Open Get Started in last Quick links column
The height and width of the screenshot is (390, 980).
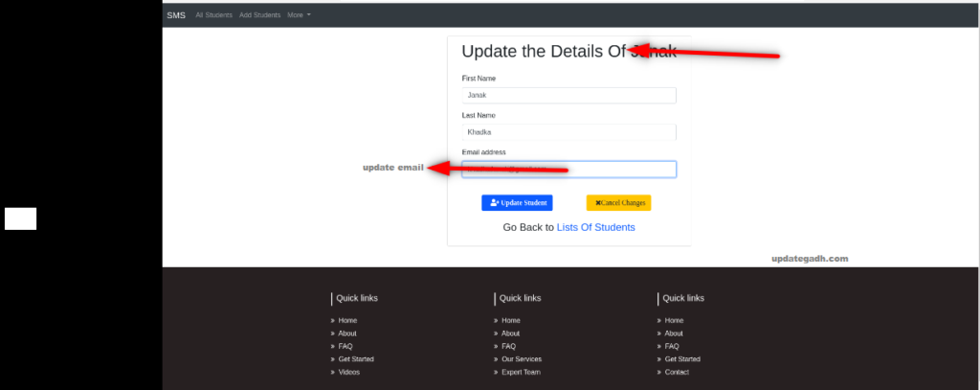682,359
